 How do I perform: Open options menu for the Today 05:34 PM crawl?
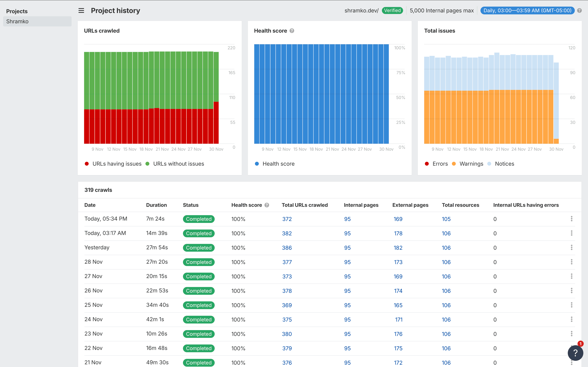tap(571, 219)
